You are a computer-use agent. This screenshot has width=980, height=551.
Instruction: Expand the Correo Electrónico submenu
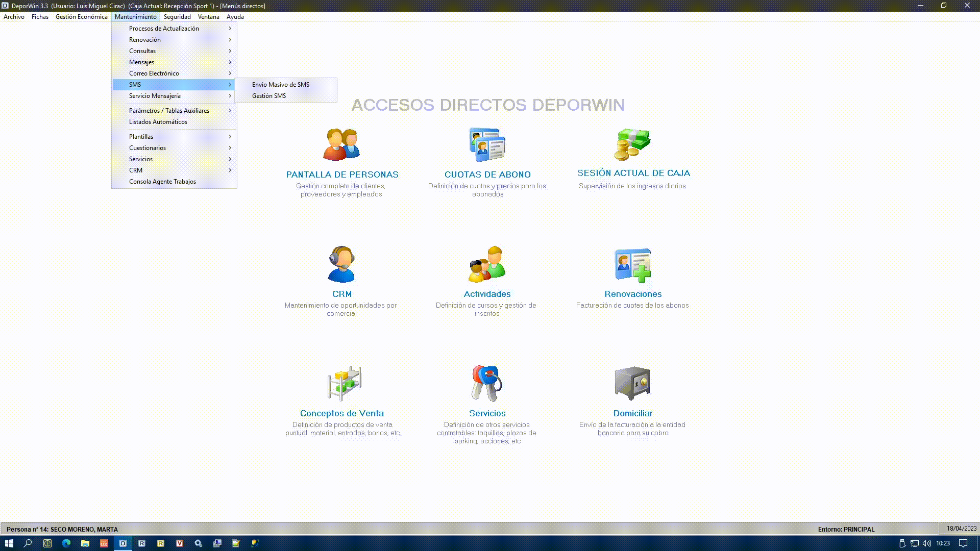click(174, 73)
